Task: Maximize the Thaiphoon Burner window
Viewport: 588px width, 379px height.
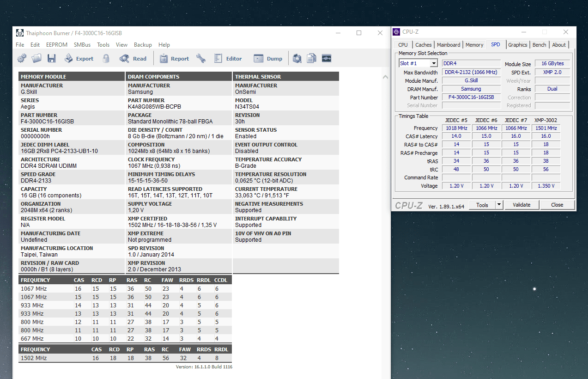Action: point(359,33)
